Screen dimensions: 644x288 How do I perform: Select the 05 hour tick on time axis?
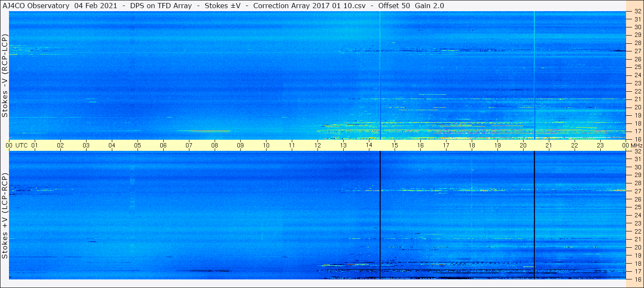[x=138, y=145]
